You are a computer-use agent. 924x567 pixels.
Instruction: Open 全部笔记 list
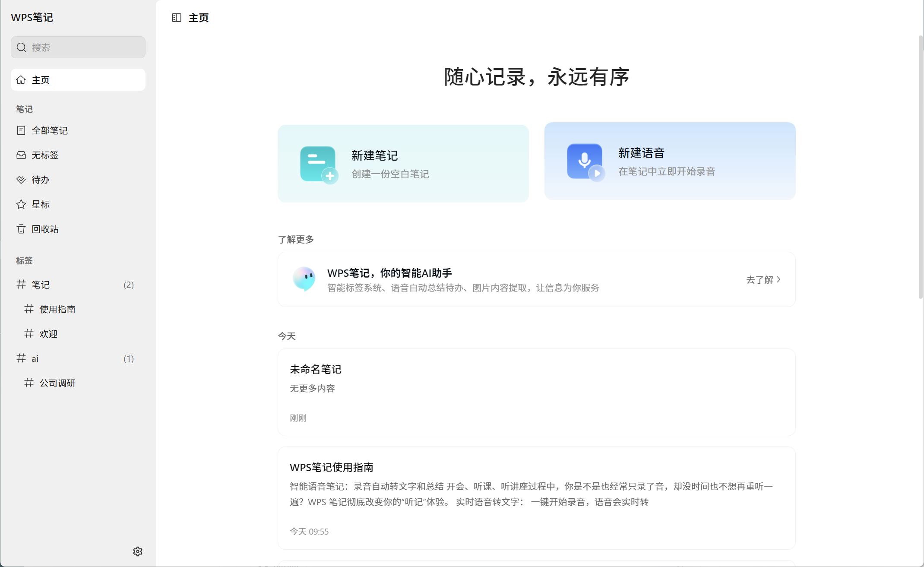point(78,130)
